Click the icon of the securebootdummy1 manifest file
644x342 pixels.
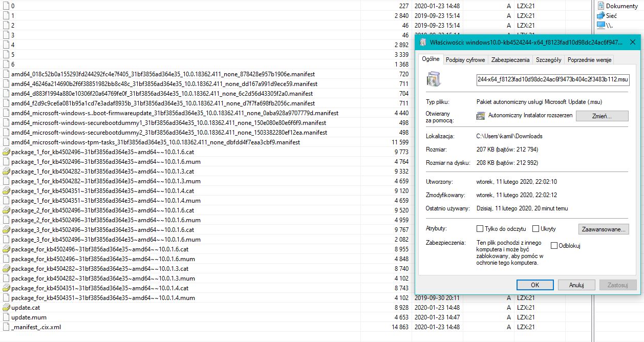tap(6, 122)
